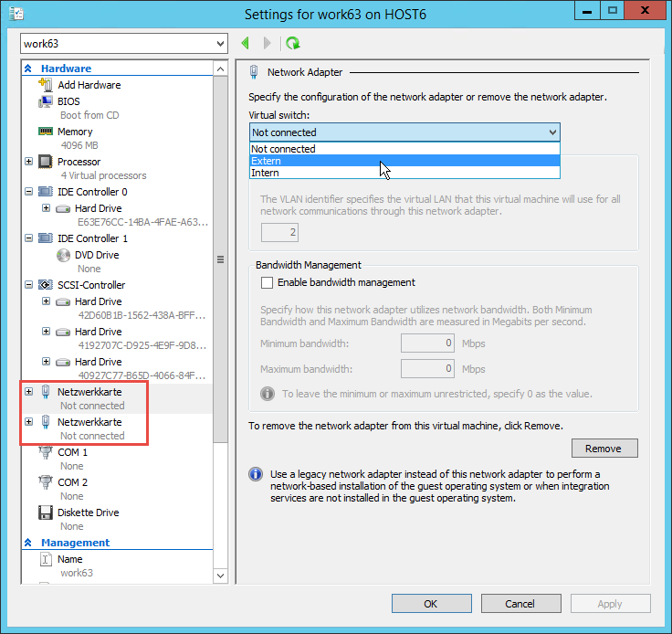Image resolution: width=672 pixels, height=634 pixels.
Task: Click the DVD Drive disc icon
Action: (63, 255)
